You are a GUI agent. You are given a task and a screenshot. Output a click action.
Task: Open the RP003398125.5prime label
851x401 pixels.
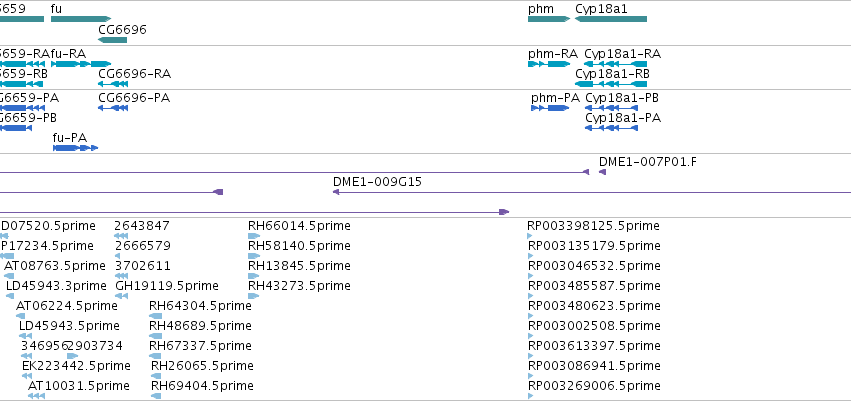594,226
